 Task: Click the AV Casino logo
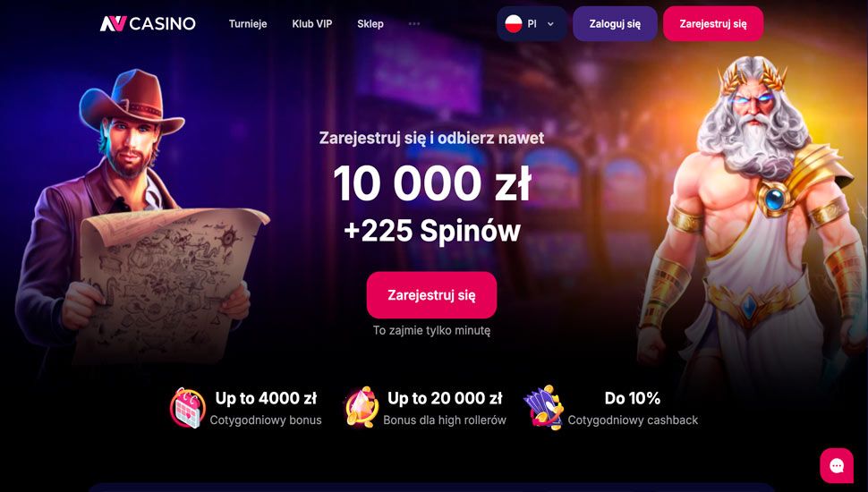[x=148, y=24]
